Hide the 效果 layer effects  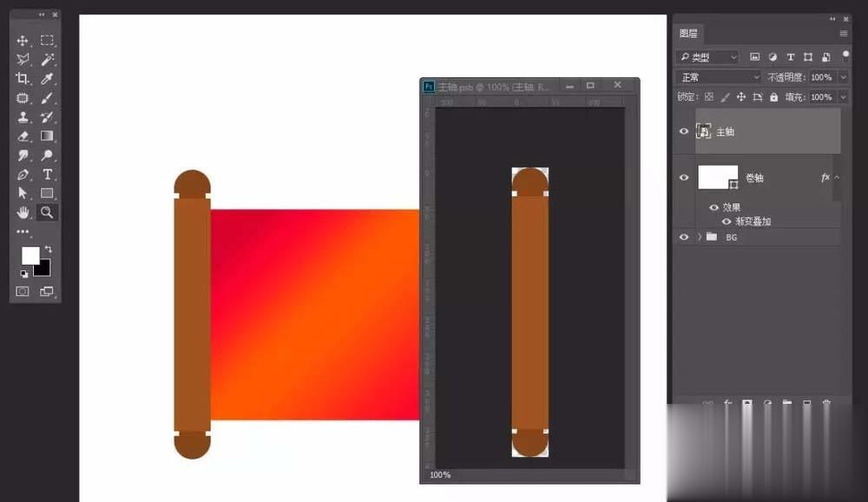click(x=714, y=208)
